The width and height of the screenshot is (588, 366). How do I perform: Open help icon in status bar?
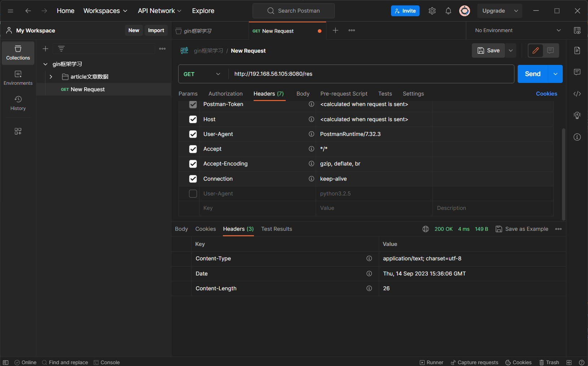582,362
